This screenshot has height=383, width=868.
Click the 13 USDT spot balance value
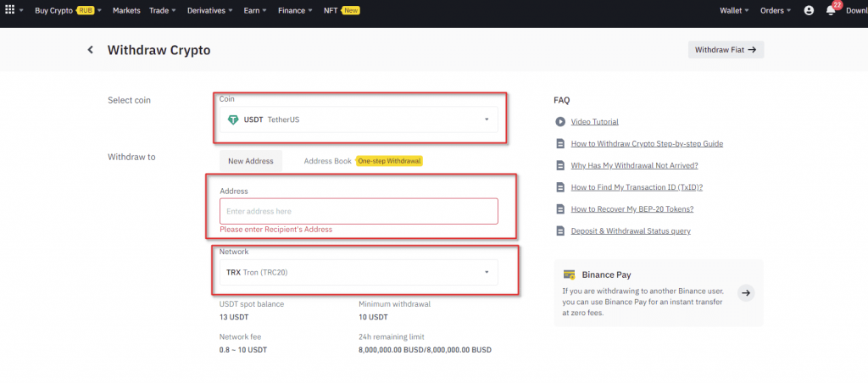click(x=234, y=317)
